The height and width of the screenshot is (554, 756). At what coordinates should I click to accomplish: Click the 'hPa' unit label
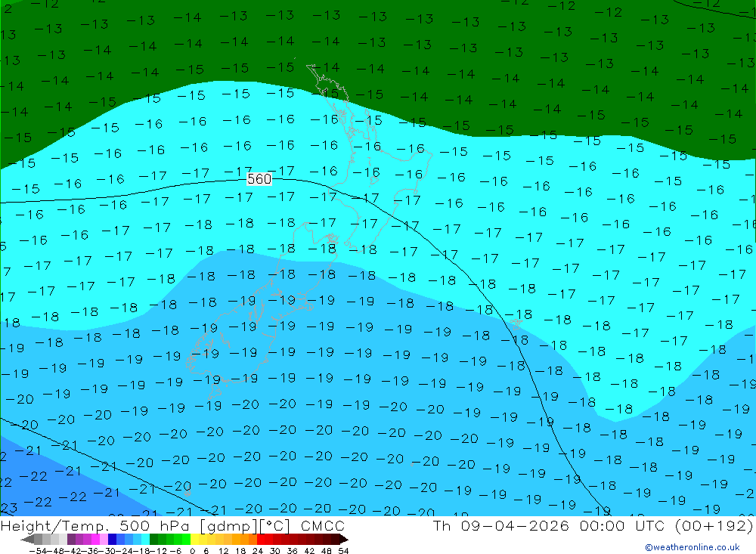click(x=175, y=526)
